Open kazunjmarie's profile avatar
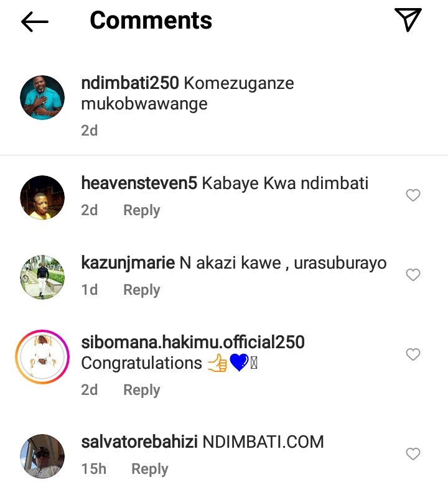The image size is (448, 495). click(42, 277)
